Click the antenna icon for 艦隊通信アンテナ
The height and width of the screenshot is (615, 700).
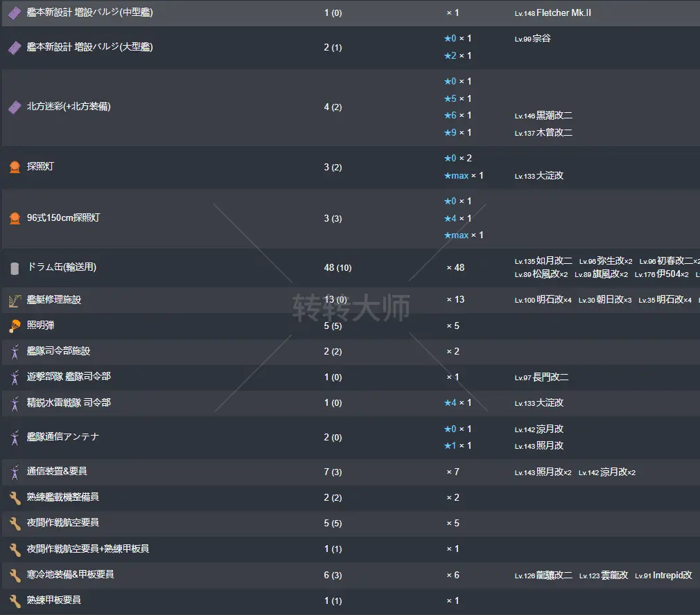(x=15, y=438)
